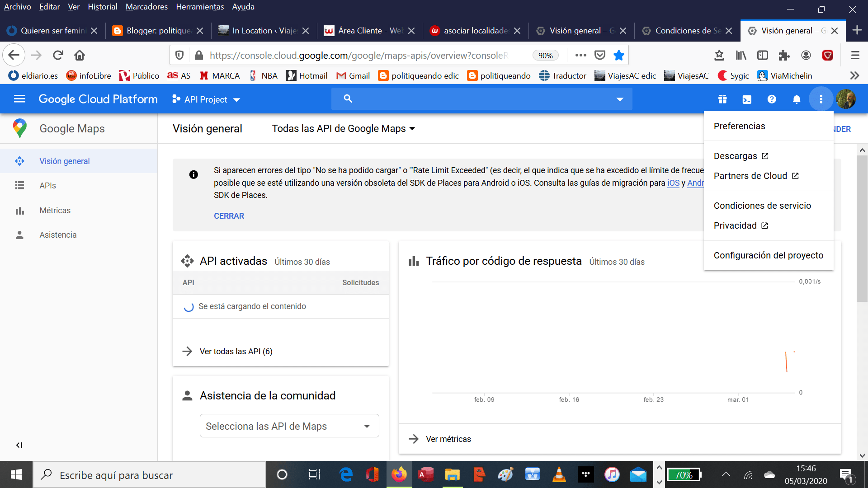Open page actions three-dot menu in address bar
Image resolution: width=868 pixels, height=488 pixels.
580,55
